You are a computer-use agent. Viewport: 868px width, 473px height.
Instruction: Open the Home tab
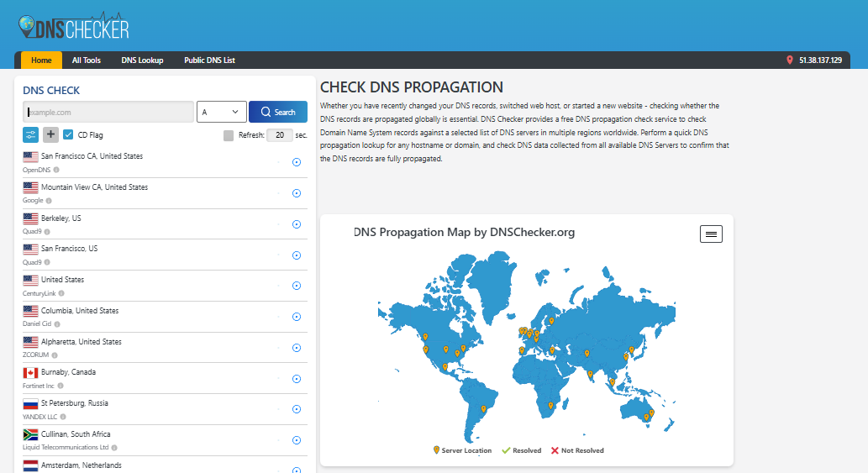(41, 60)
